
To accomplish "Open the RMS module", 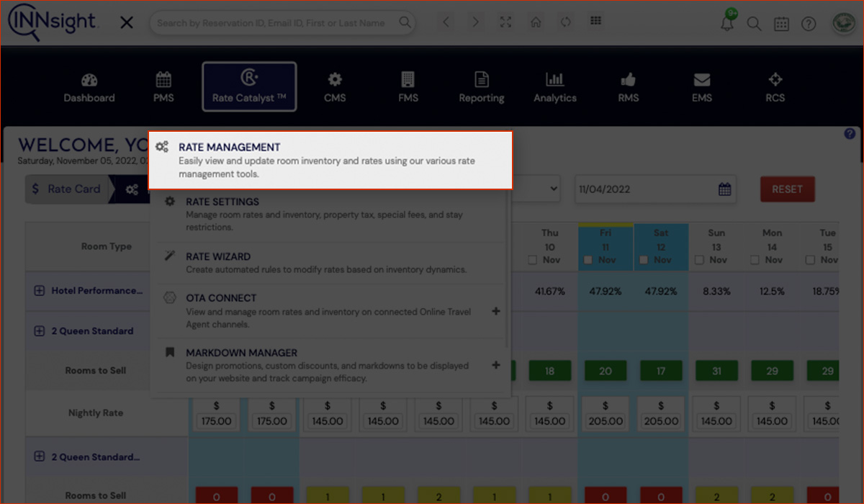I will point(629,87).
